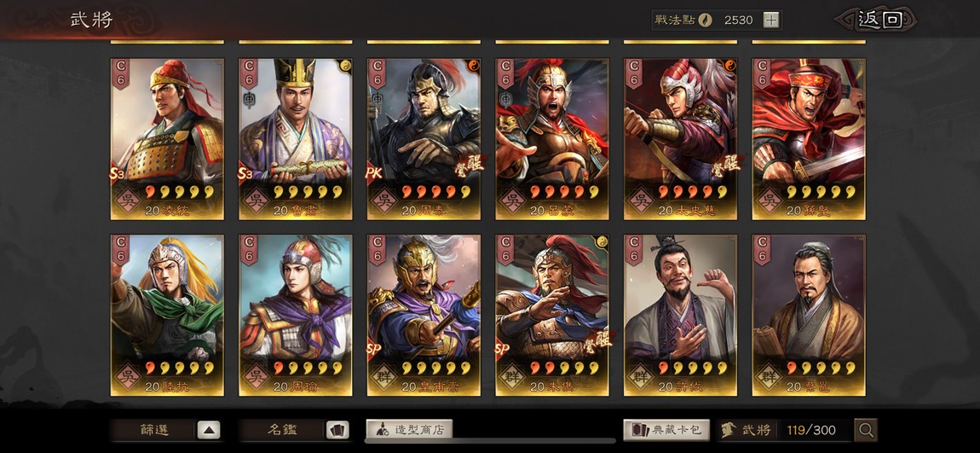Open the 典藏卡包 card pack
This screenshot has height=453, width=980.
[x=666, y=430]
